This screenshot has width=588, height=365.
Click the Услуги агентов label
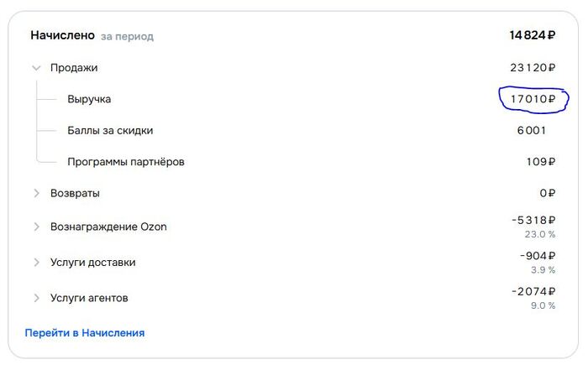click(x=89, y=298)
